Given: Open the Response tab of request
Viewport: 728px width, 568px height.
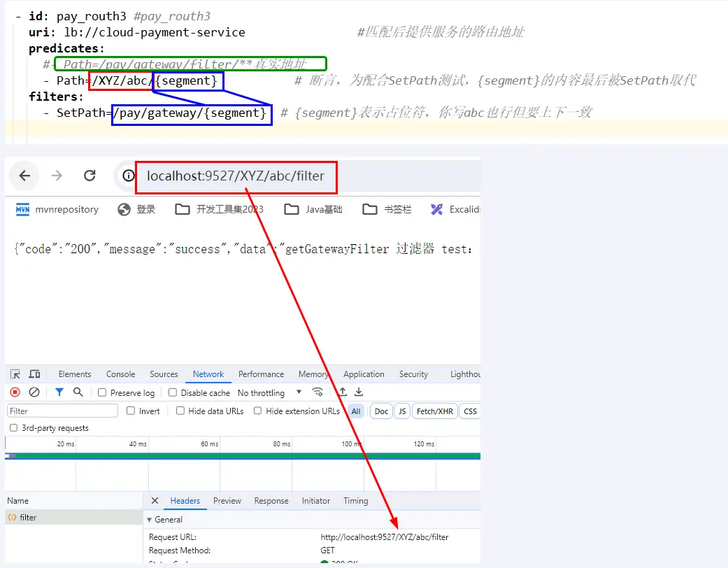Looking at the screenshot, I should [x=271, y=501].
